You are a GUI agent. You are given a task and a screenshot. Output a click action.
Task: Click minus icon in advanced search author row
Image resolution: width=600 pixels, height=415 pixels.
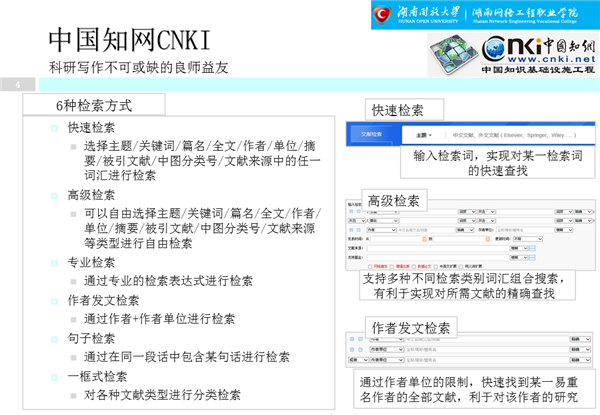(351, 230)
